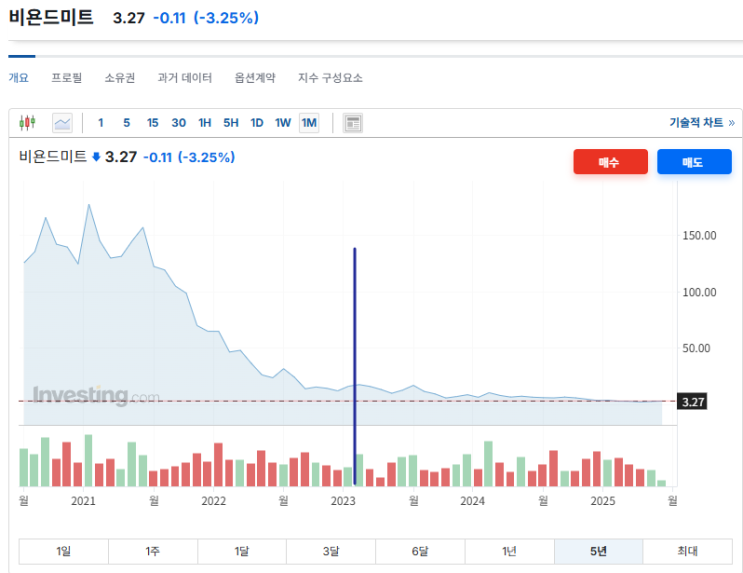Click the 2022 time axis label

point(214,501)
